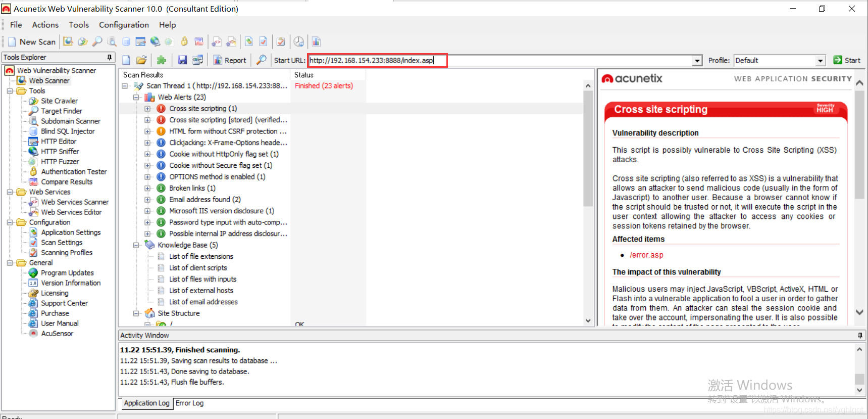The height and width of the screenshot is (419, 868).
Task: Open the HTTP Sniffer globe toolbar icon
Action: click(155, 41)
